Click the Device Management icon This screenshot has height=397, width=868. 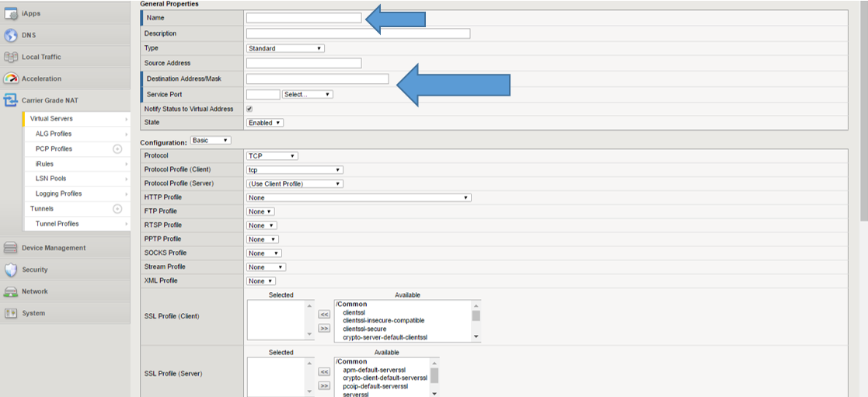click(x=10, y=248)
